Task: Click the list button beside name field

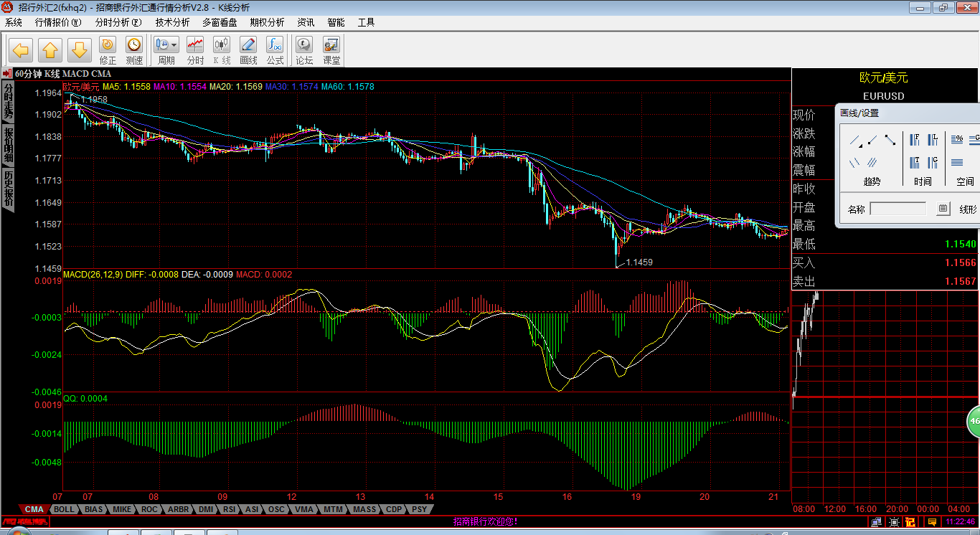Action: 943,209
